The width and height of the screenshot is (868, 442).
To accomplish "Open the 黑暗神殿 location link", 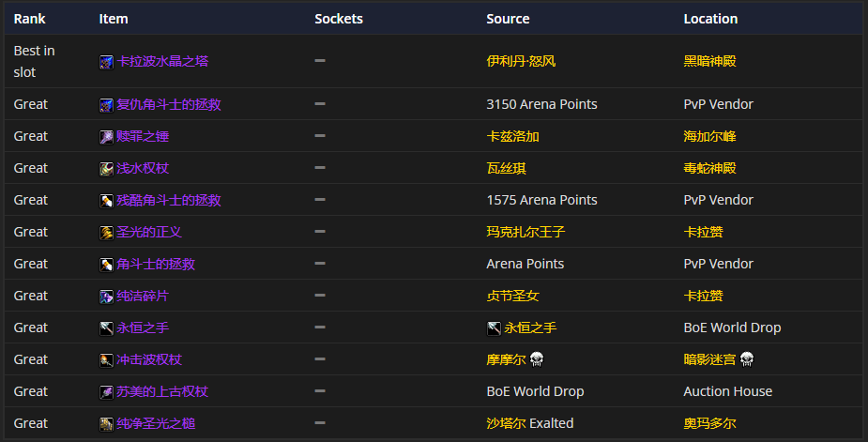I will pyautogui.click(x=709, y=61).
